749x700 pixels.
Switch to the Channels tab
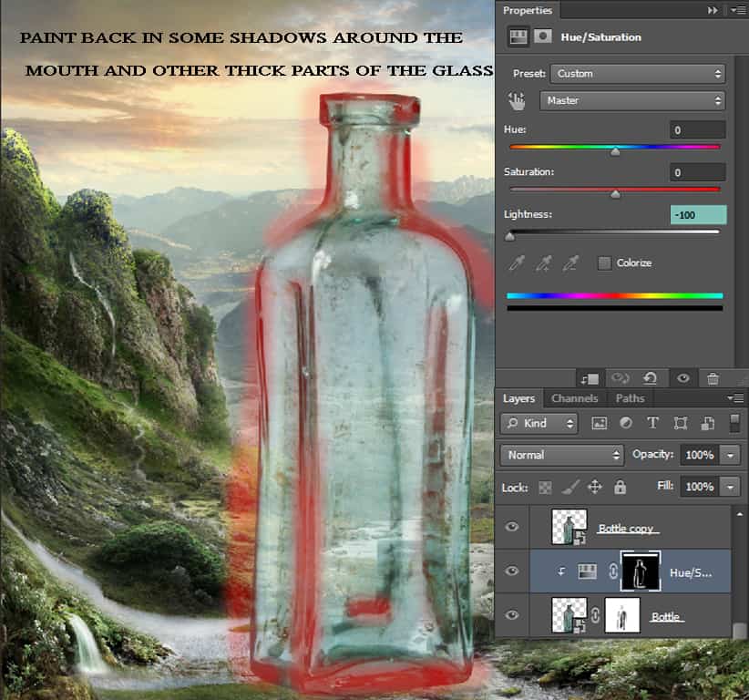(575, 398)
